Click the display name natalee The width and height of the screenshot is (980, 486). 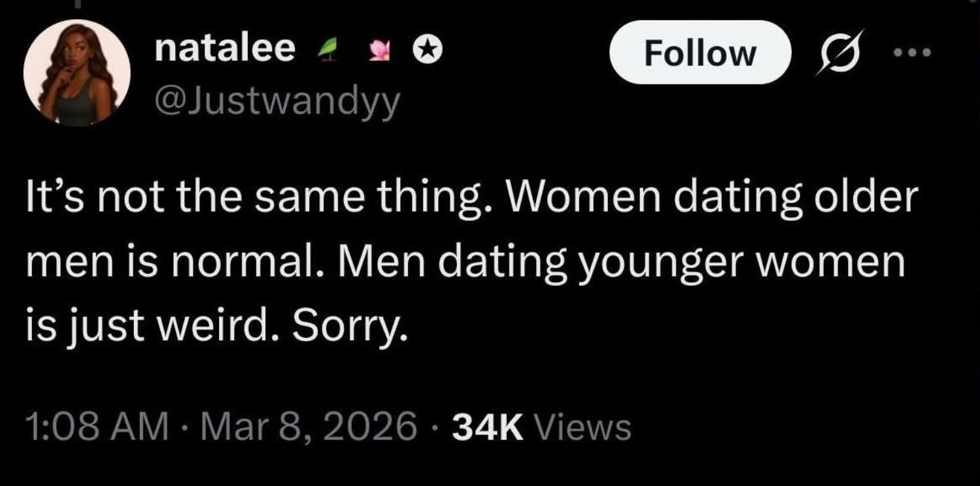pos(225,50)
